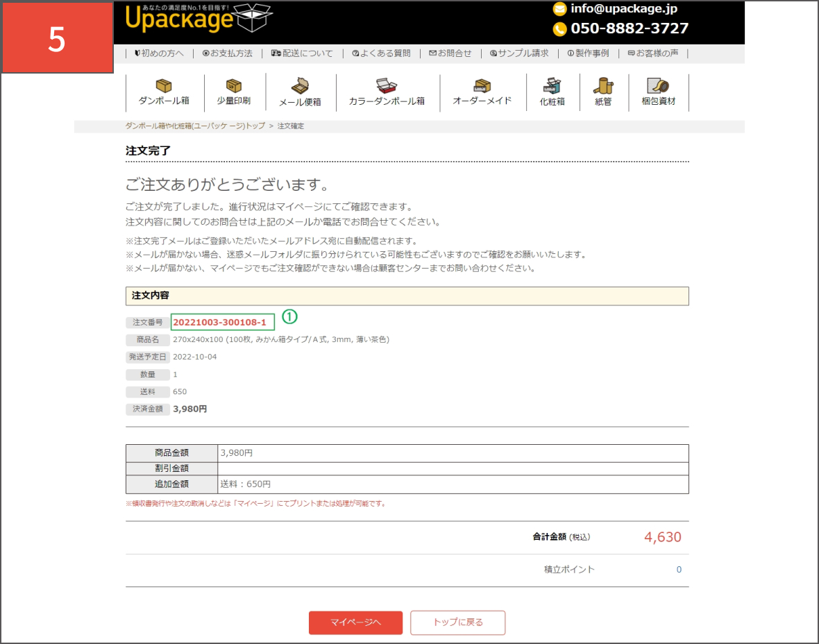Click the ご注文ありがとうございます message
Viewport: 819px width, 644px height.
click(228, 185)
